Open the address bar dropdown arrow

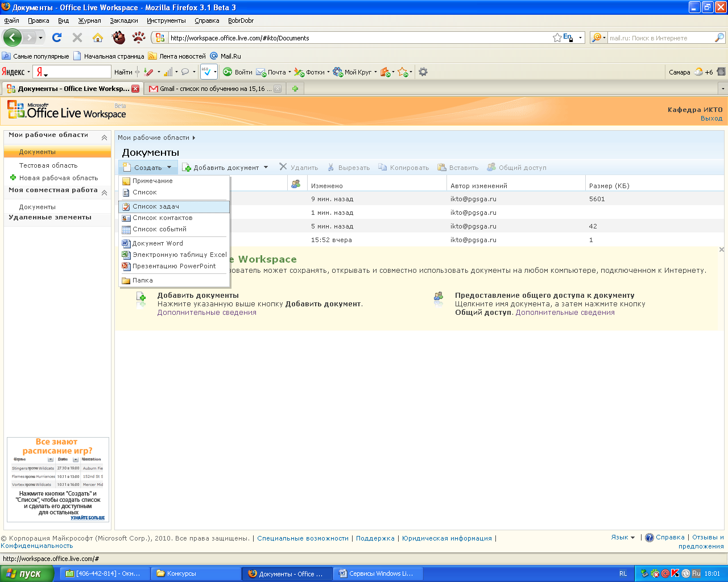[581, 38]
